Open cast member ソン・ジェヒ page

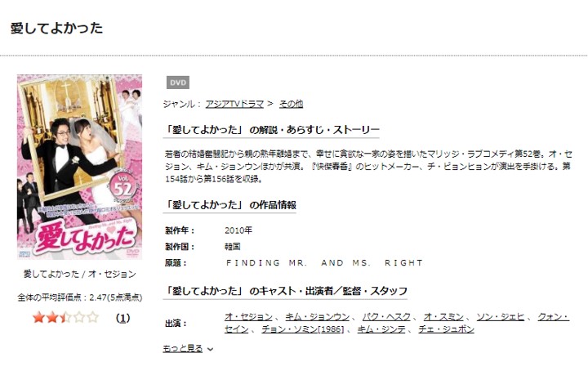pyautogui.click(x=501, y=317)
